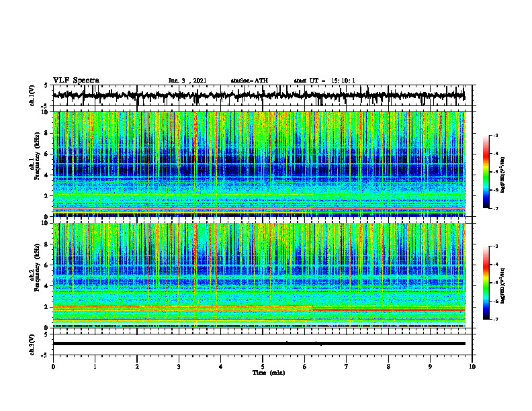This screenshot has height=411, width=532.
Task: Click the ch.1 colorbar log(PSD) units label
Action: 503,175
